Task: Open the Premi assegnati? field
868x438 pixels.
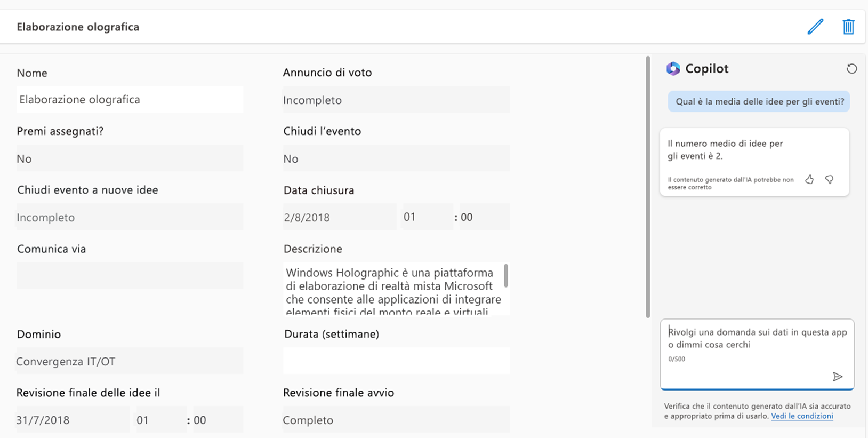Action: pyautogui.click(x=130, y=158)
